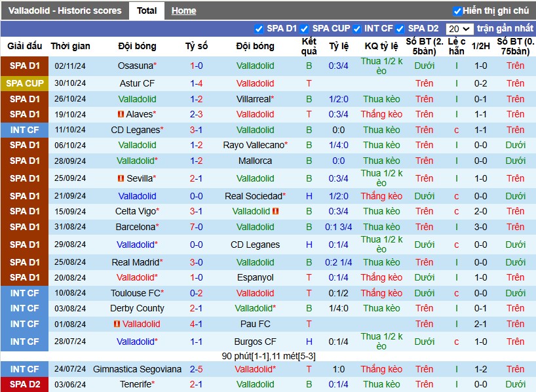Click the 1/2H column header
536x392 pixels.
point(480,46)
